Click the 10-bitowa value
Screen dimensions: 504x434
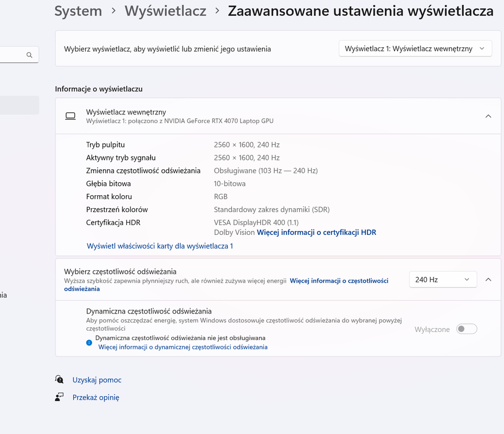tap(229, 184)
